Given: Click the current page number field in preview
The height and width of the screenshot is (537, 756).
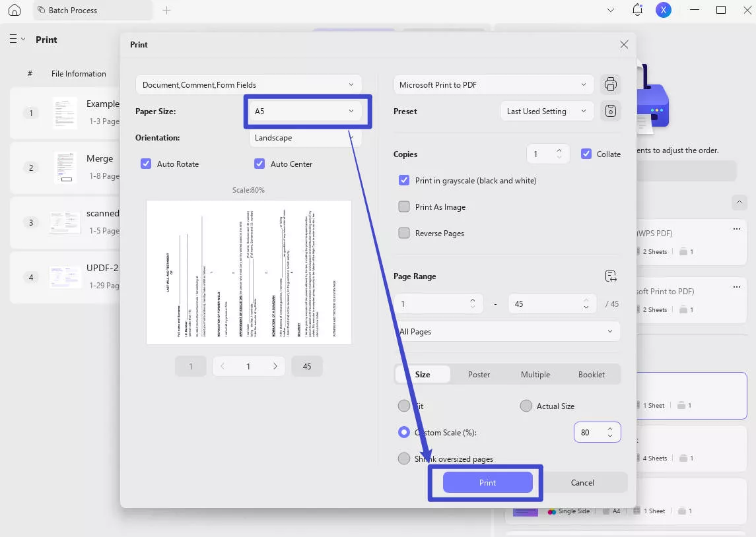Looking at the screenshot, I should [x=248, y=367].
